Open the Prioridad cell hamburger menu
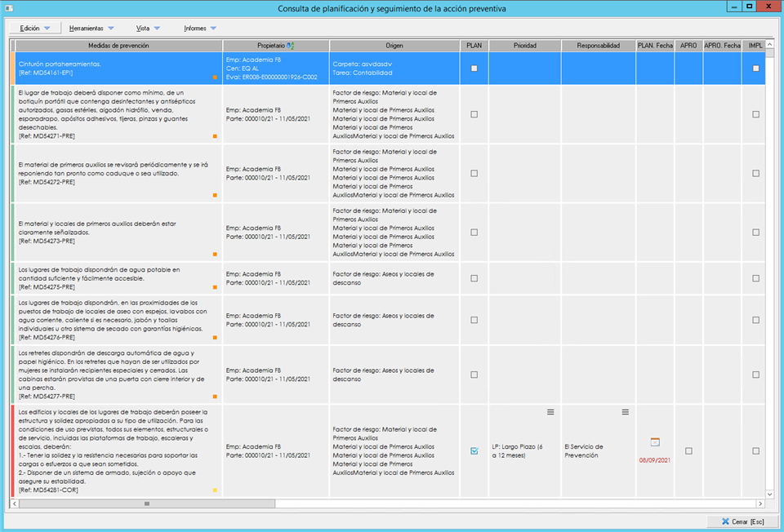The width and height of the screenshot is (784, 532). [550, 412]
